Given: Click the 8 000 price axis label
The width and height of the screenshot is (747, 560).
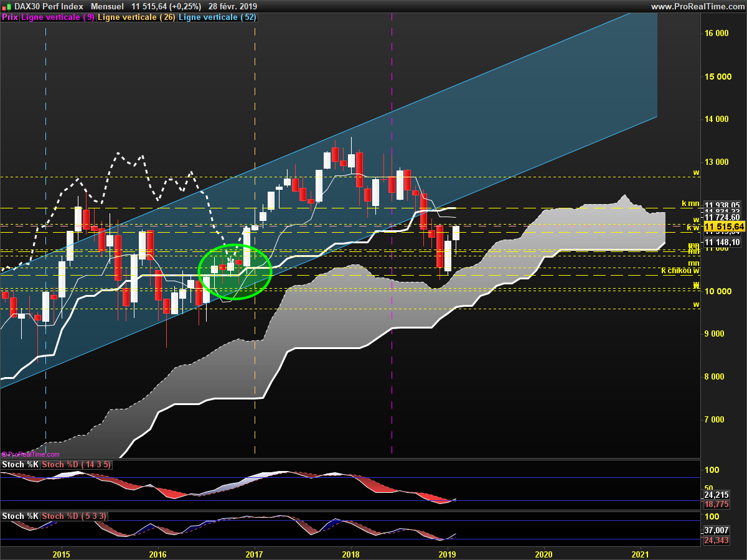Looking at the screenshot, I should coord(715,377).
